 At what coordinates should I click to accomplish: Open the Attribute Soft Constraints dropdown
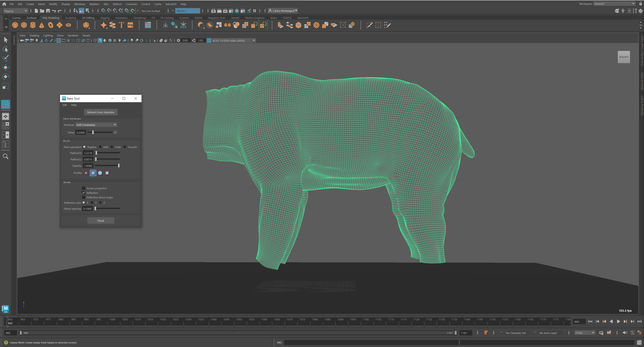click(x=115, y=125)
